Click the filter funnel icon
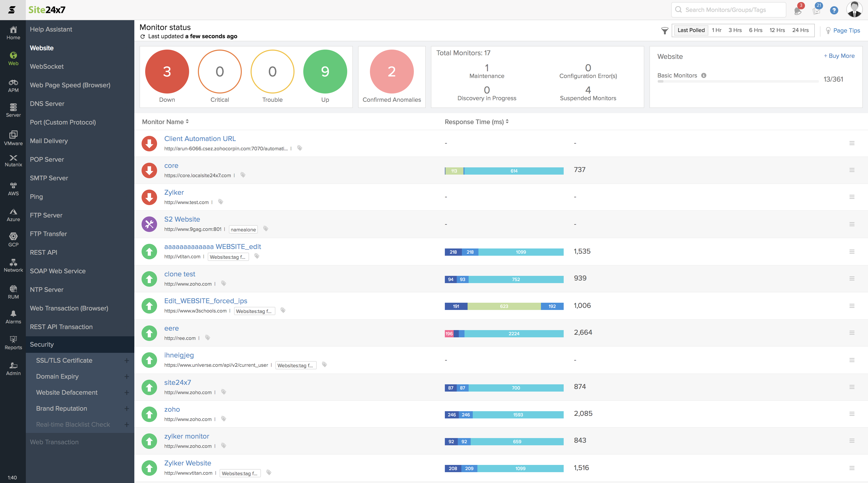This screenshot has height=483, width=868. (664, 31)
